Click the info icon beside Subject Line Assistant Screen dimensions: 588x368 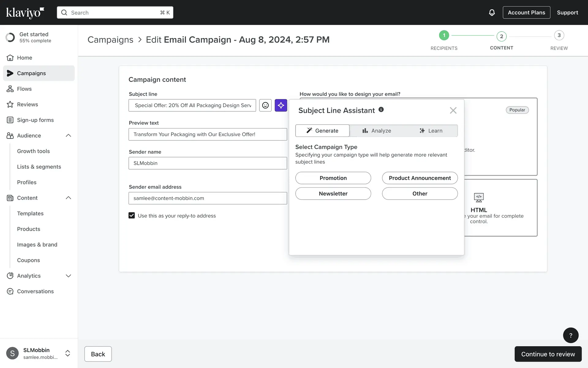(x=381, y=109)
